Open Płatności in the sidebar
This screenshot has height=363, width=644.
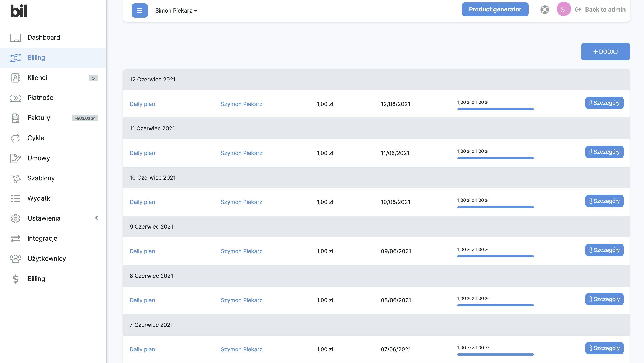(x=41, y=98)
